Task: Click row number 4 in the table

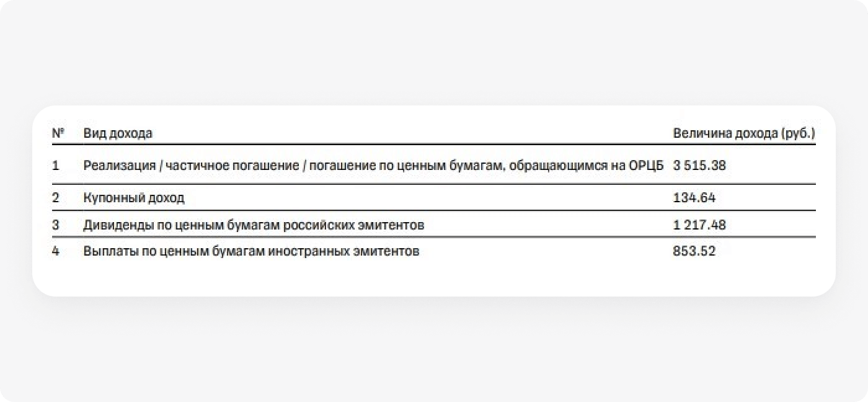Action: point(56,252)
